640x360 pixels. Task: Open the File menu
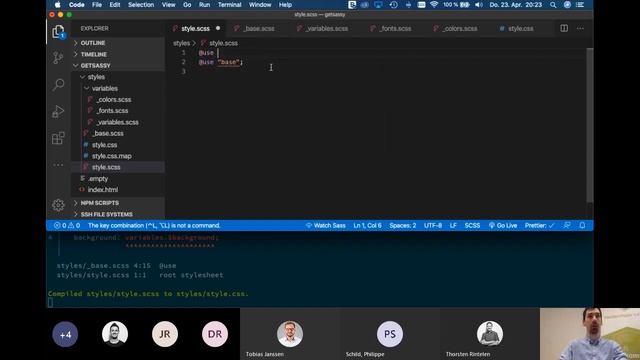tap(97, 5)
